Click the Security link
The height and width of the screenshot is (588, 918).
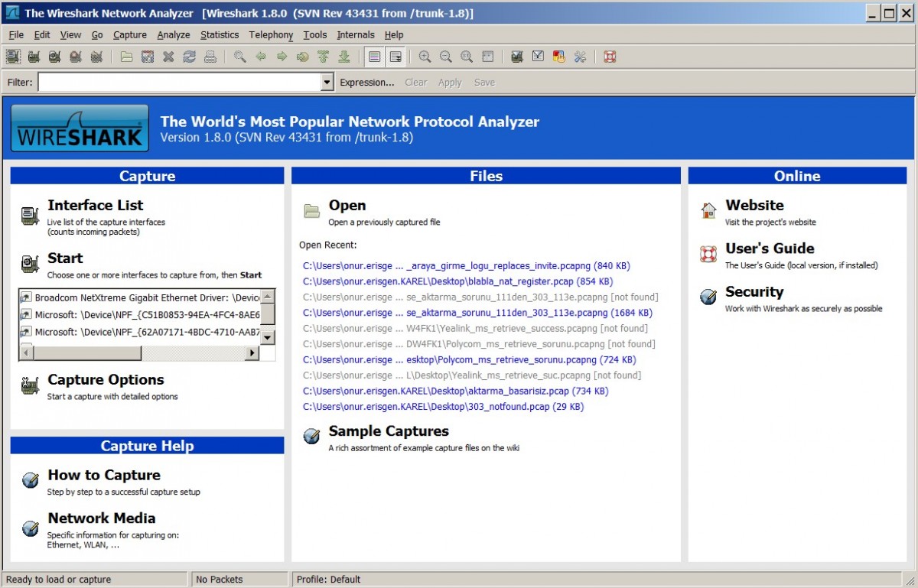[754, 292]
